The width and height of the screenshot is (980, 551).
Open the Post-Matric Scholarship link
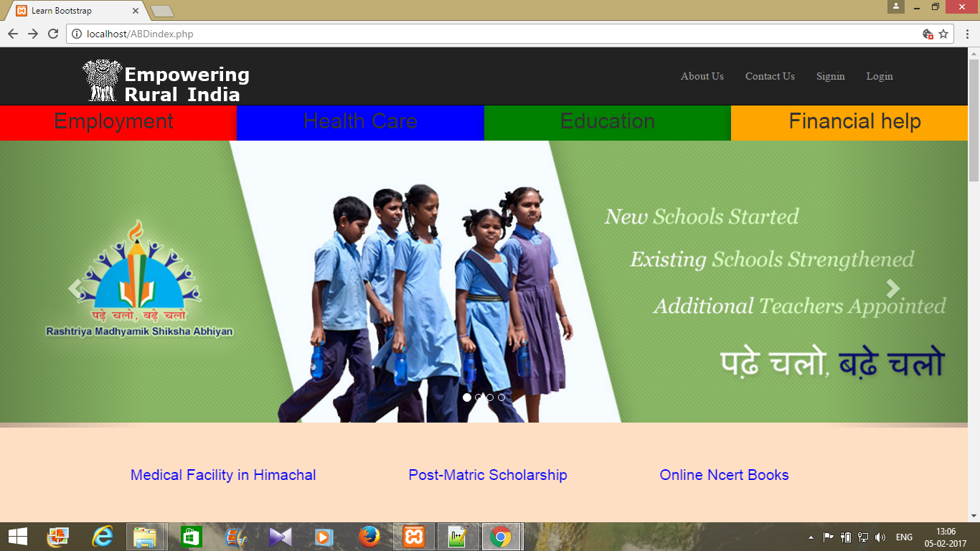click(x=487, y=475)
